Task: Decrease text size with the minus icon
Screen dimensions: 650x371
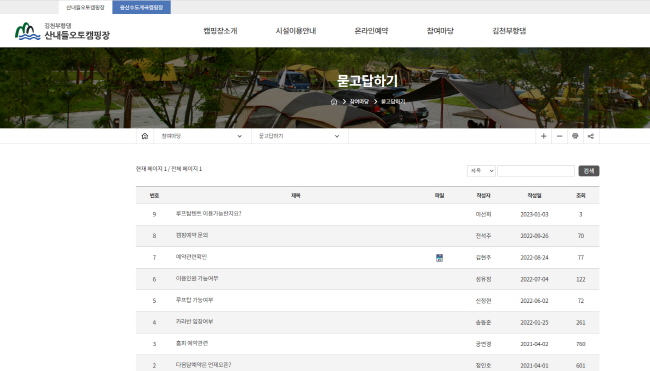Action: click(559, 136)
